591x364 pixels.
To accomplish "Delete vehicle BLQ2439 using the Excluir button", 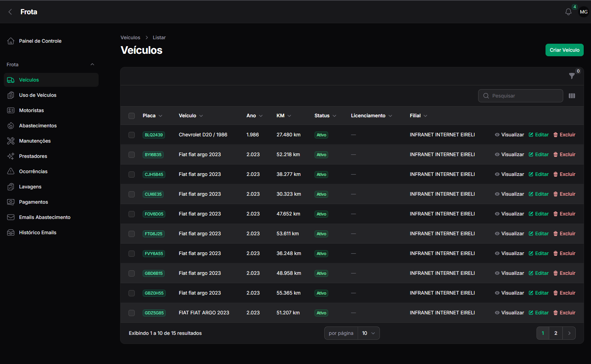I will (x=564, y=135).
